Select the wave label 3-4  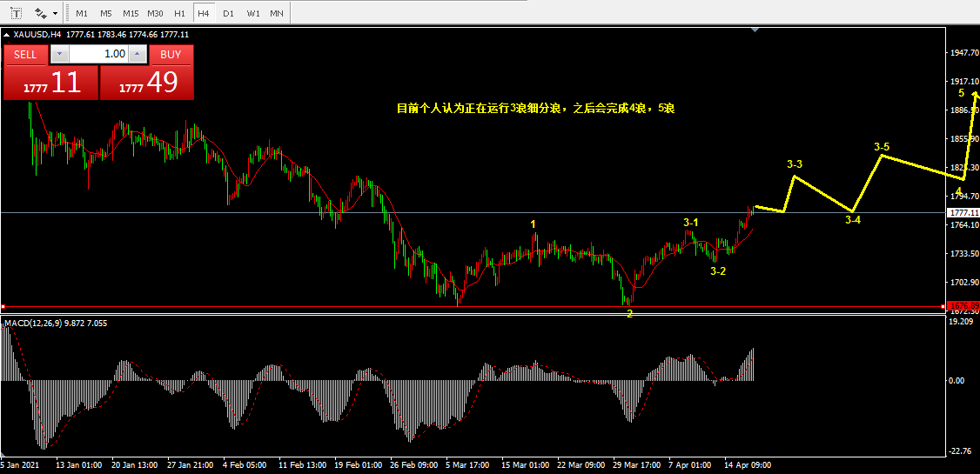coord(853,220)
